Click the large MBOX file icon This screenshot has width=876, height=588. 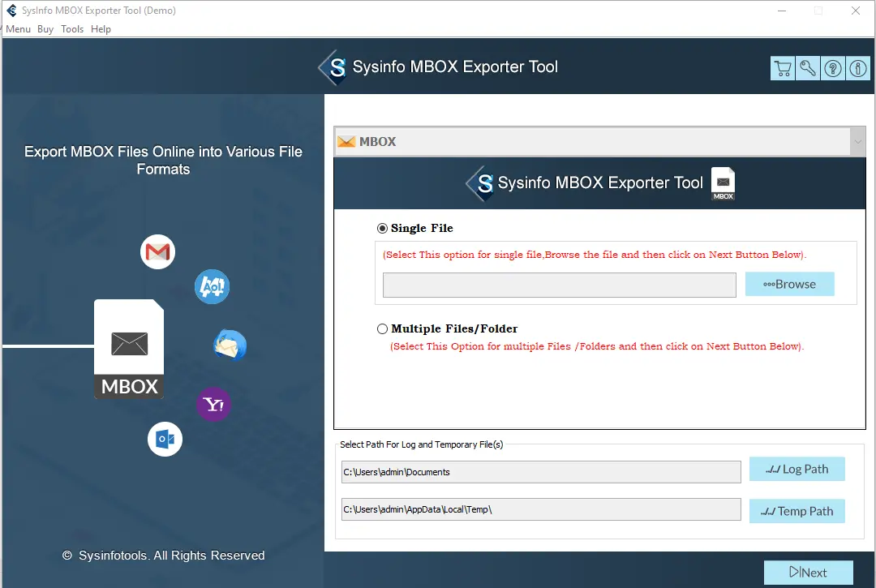click(129, 349)
